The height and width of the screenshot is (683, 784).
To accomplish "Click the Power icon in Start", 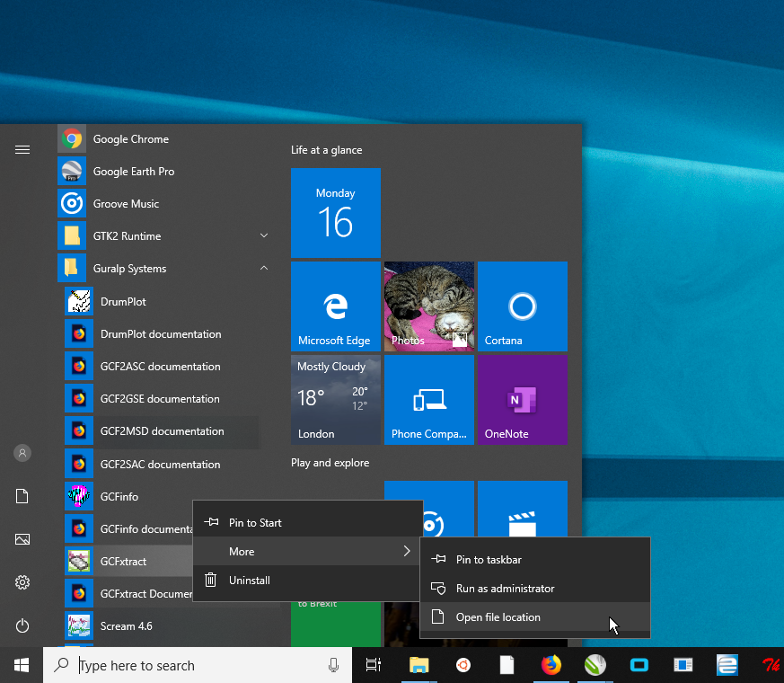I will 22,626.
